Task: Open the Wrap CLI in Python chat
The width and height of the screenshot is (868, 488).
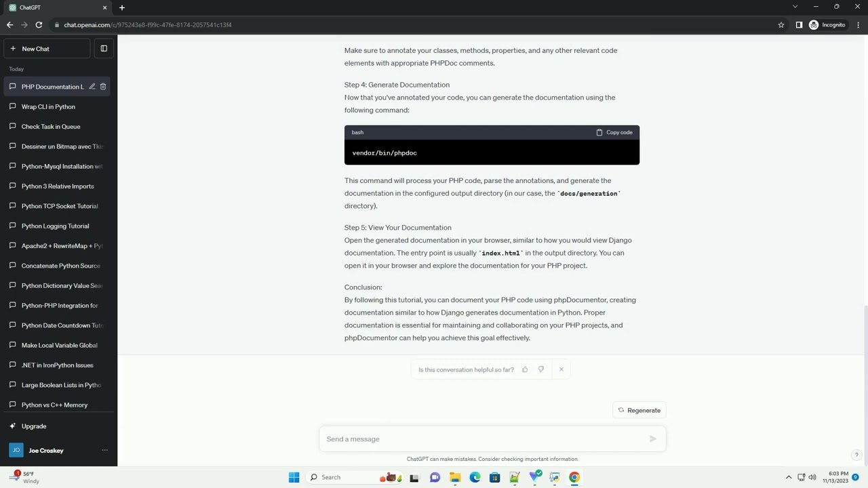Action: 57,106
